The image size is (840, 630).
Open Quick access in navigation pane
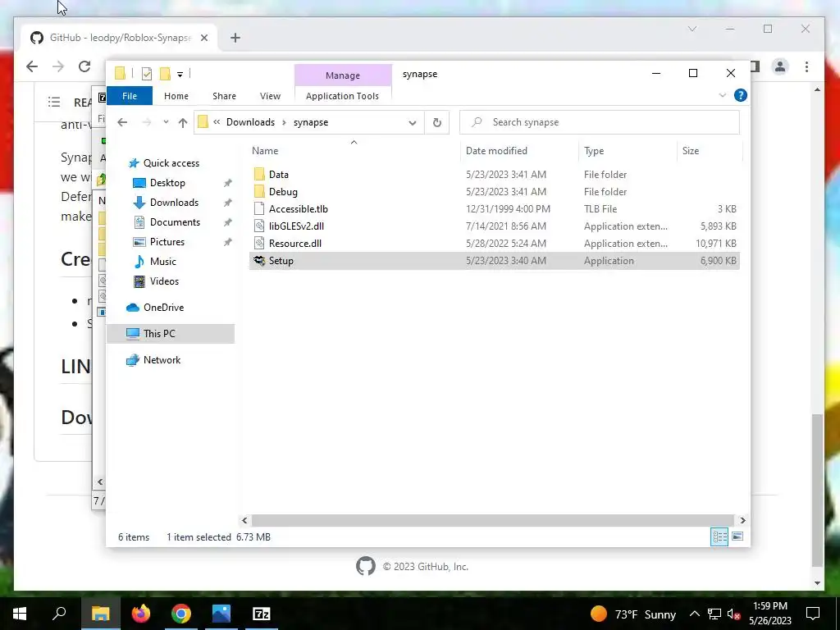171,163
